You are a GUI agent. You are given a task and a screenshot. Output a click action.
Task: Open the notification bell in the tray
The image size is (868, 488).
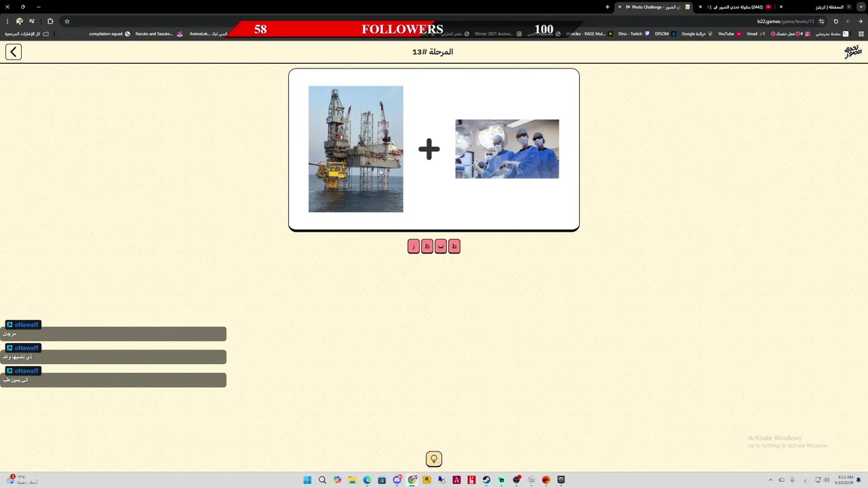coord(859,480)
